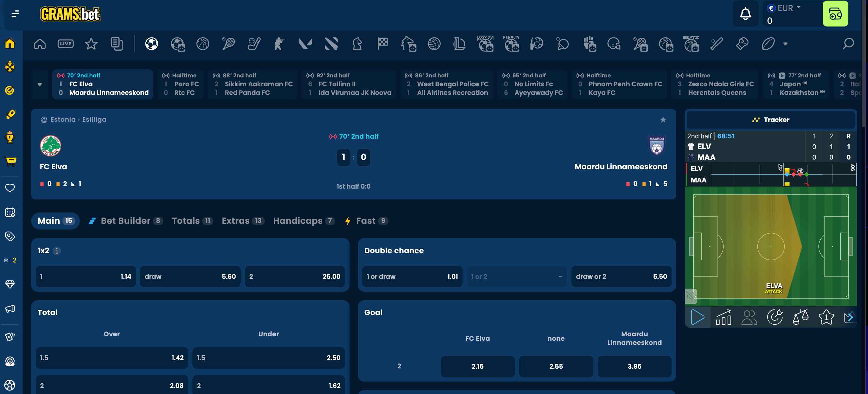Select the Ice Hockey sport icon
868x394 pixels.
[254, 44]
